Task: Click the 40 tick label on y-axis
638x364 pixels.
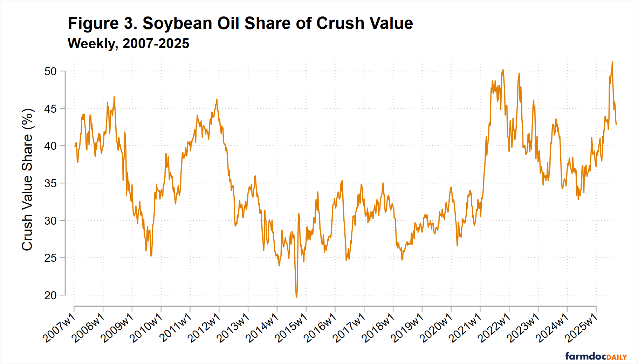Action: pos(50,146)
